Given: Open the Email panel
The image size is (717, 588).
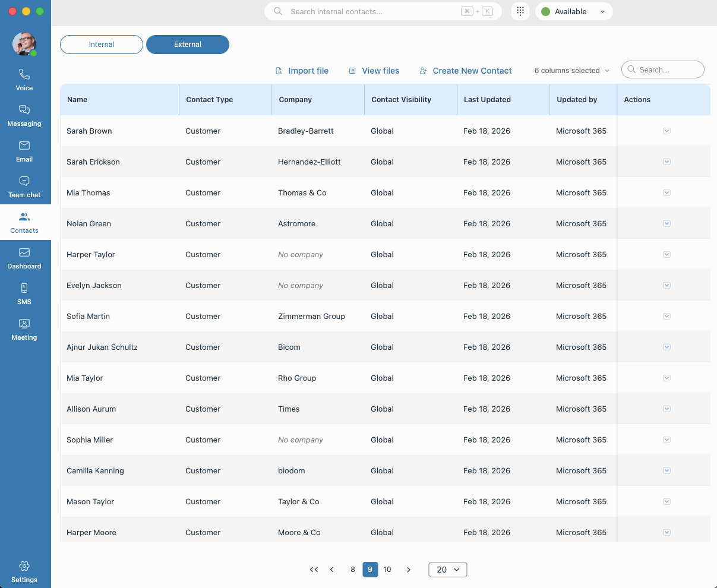Looking at the screenshot, I should point(24,151).
